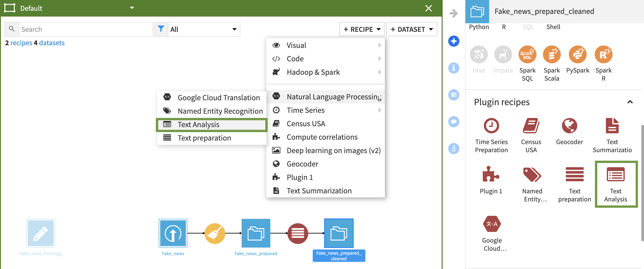The width and height of the screenshot is (644, 269).
Task: Click the yellow prepare broom recipe in flow
Action: [x=215, y=233]
